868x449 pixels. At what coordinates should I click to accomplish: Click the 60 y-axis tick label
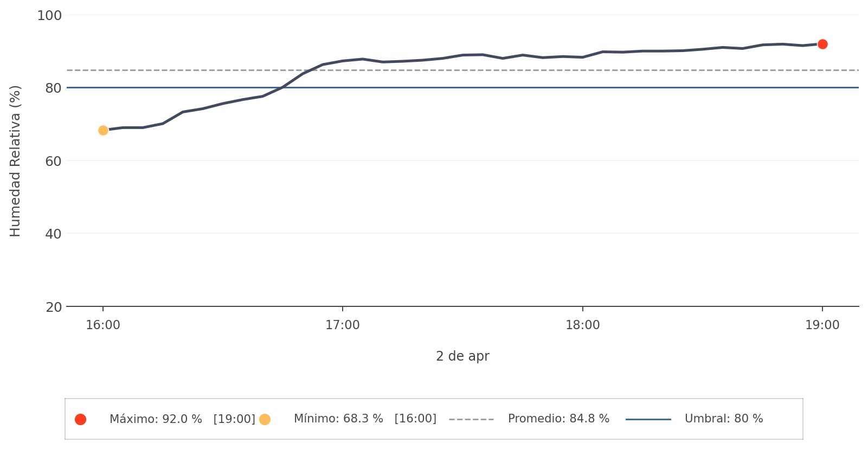[x=53, y=161]
